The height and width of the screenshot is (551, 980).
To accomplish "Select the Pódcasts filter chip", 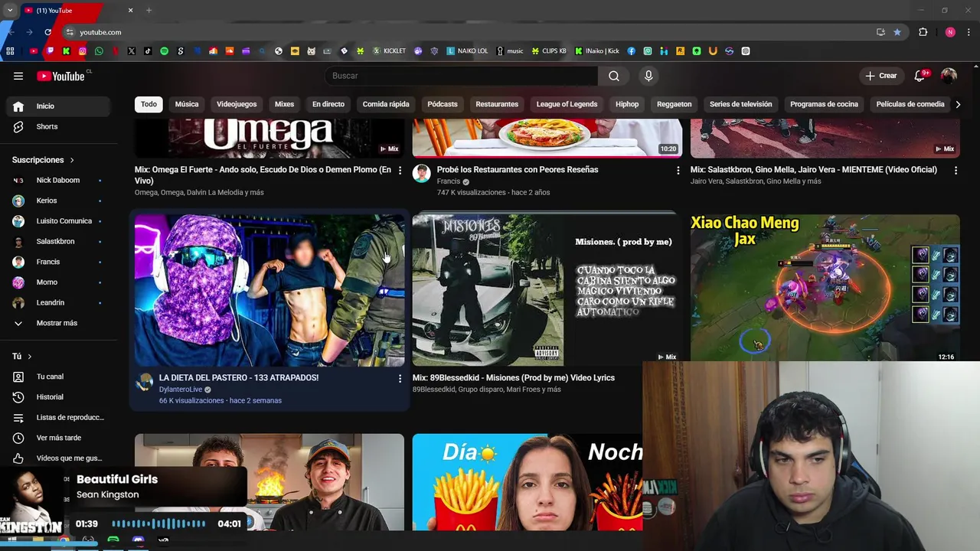I will [x=443, y=104].
